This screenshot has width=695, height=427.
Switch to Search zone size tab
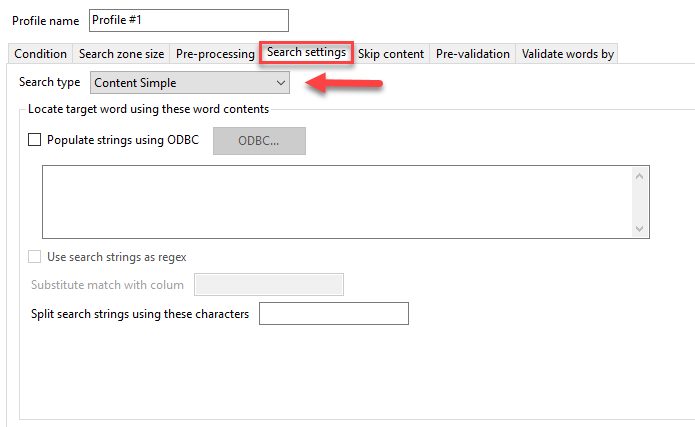point(121,54)
